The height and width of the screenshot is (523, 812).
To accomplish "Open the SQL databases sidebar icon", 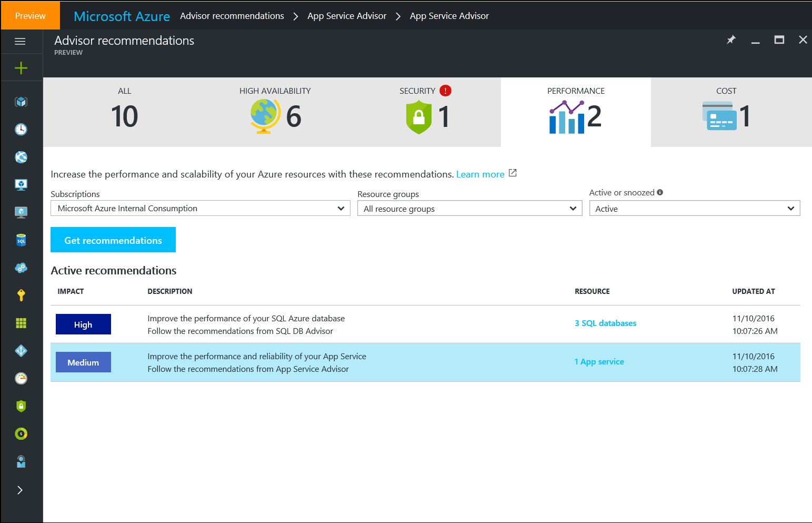I will (21, 240).
